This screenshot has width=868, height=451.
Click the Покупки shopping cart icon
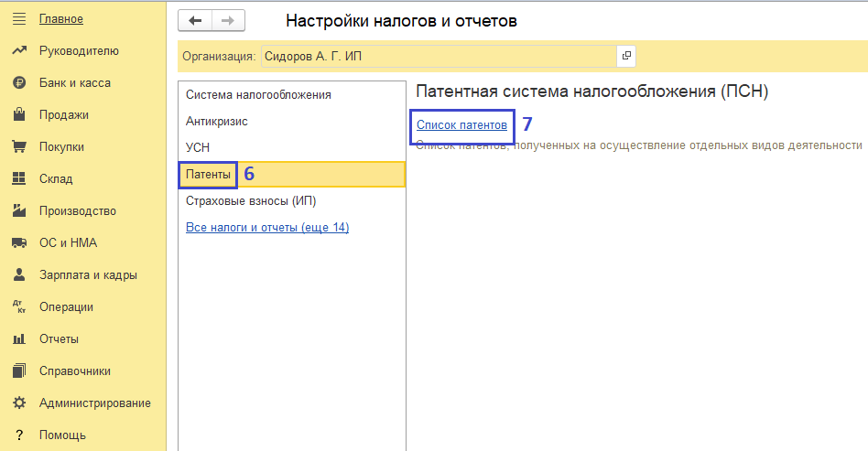18,147
